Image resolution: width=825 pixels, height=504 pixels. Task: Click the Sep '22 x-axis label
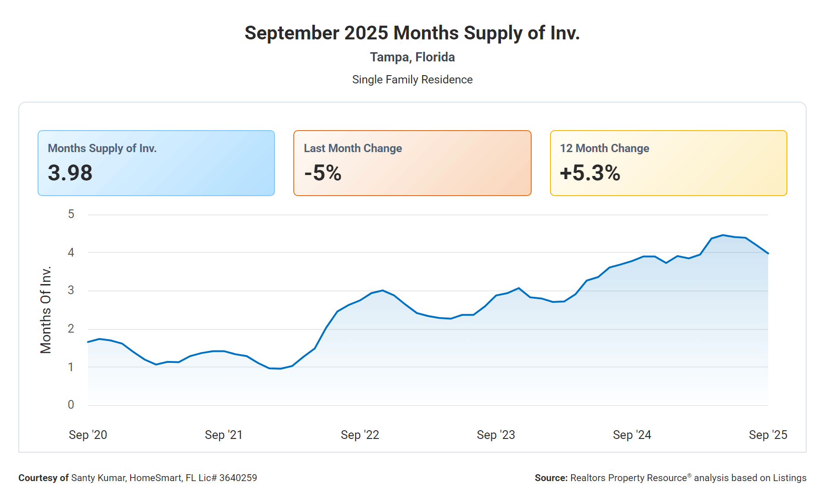360,435
